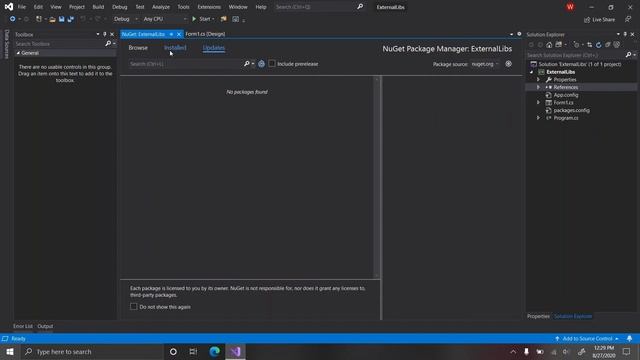Open the Extensions menu

pos(209,7)
